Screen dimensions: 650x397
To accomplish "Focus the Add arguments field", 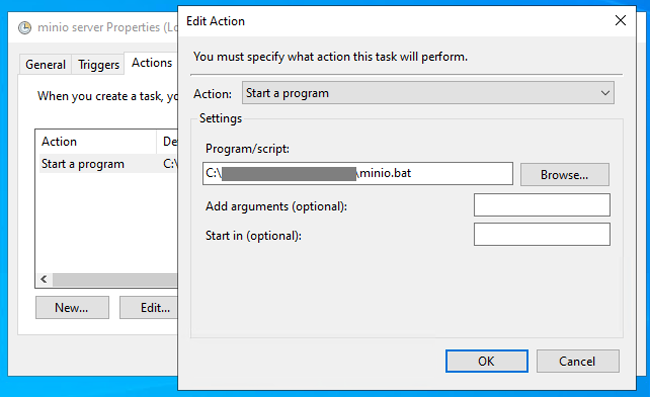I will coord(542,205).
